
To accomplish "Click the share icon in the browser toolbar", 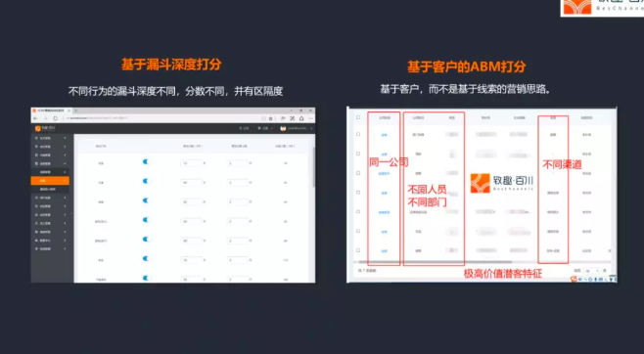I will tap(301, 118).
